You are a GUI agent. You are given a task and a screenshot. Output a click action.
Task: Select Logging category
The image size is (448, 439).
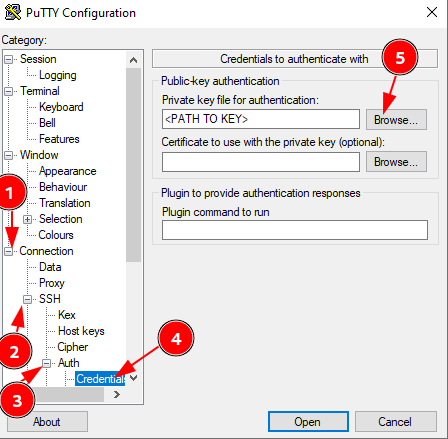tap(58, 75)
